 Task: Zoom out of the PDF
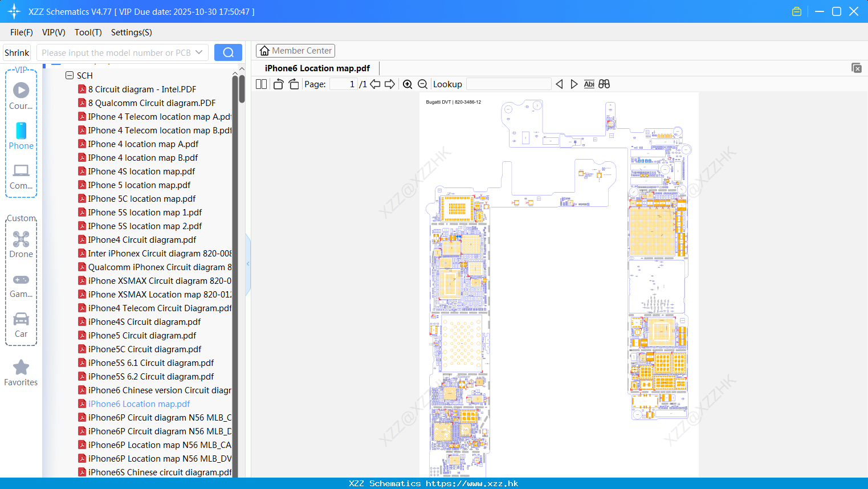click(423, 84)
